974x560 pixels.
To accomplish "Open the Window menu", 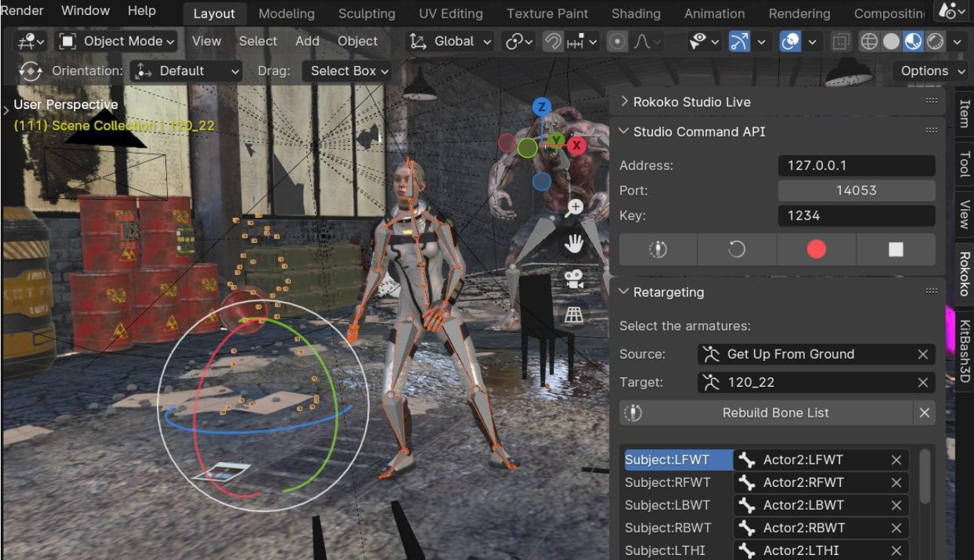I will 85,11.
